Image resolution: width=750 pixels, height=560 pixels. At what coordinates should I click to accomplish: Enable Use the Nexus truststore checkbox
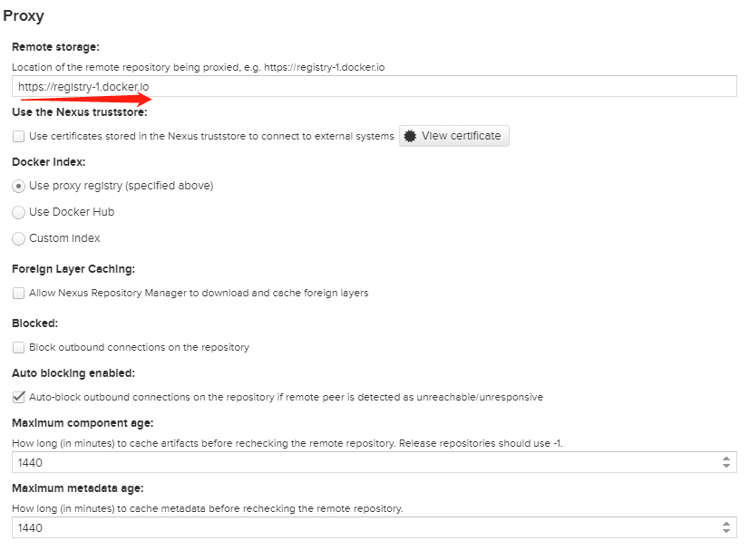pos(19,137)
